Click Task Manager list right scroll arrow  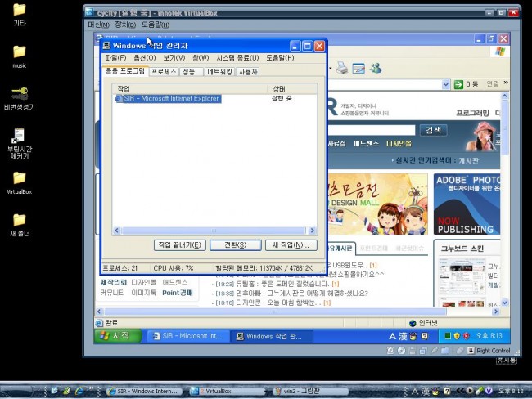(x=312, y=231)
